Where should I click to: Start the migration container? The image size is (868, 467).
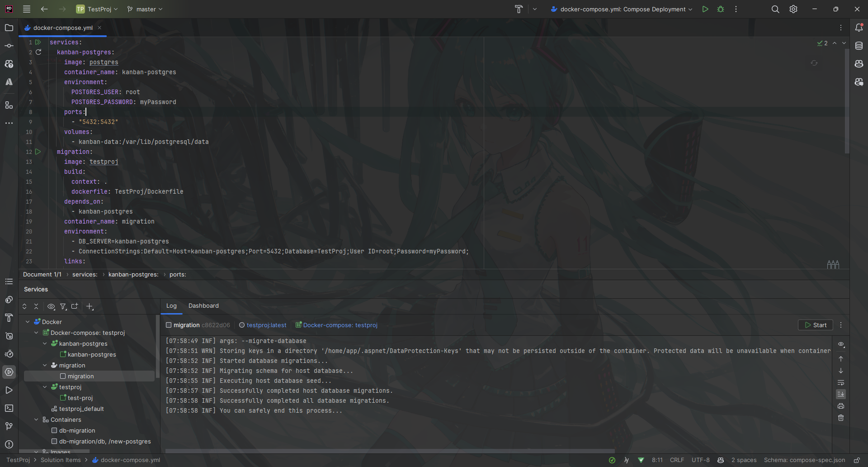pyautogui.click(x=816, y=325)
